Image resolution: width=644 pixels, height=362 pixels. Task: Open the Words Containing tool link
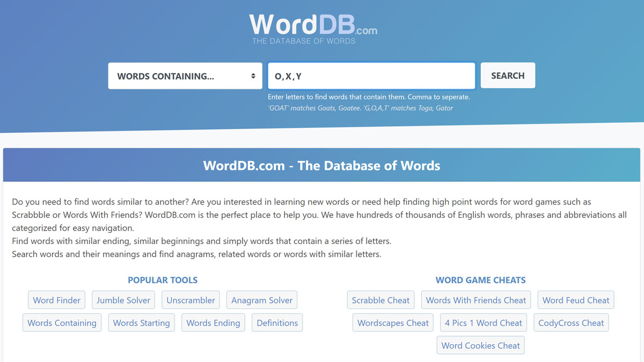[x=62, y=323]
